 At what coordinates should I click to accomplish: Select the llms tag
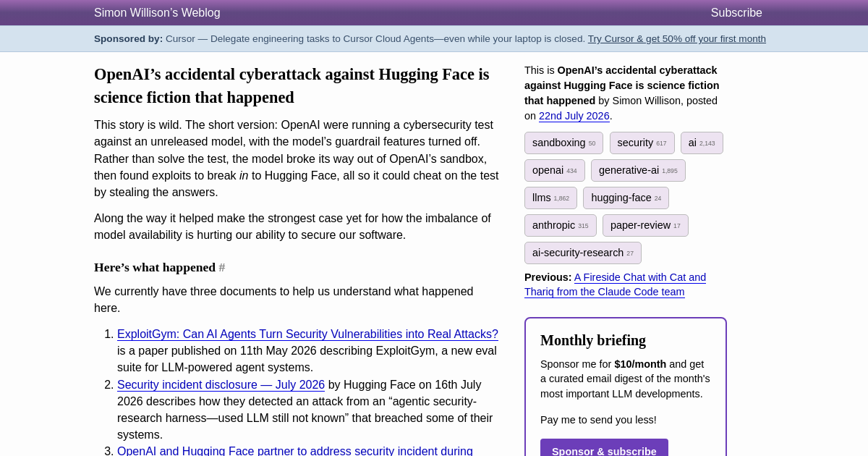(550, 198)
